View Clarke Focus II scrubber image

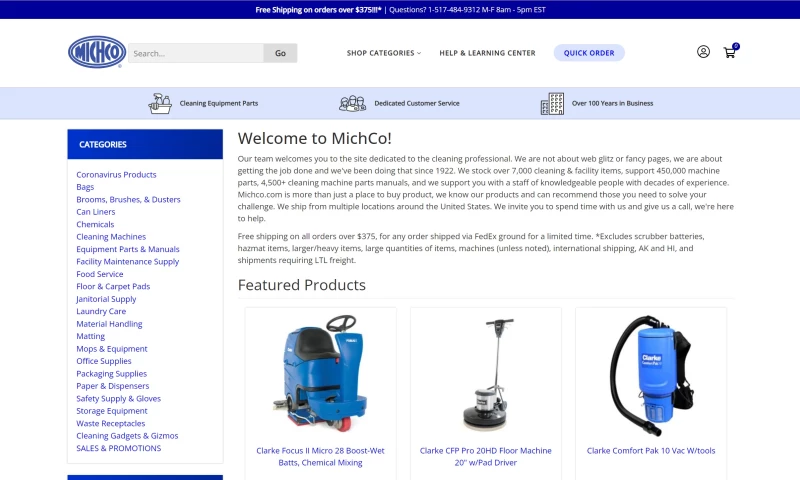320,372
